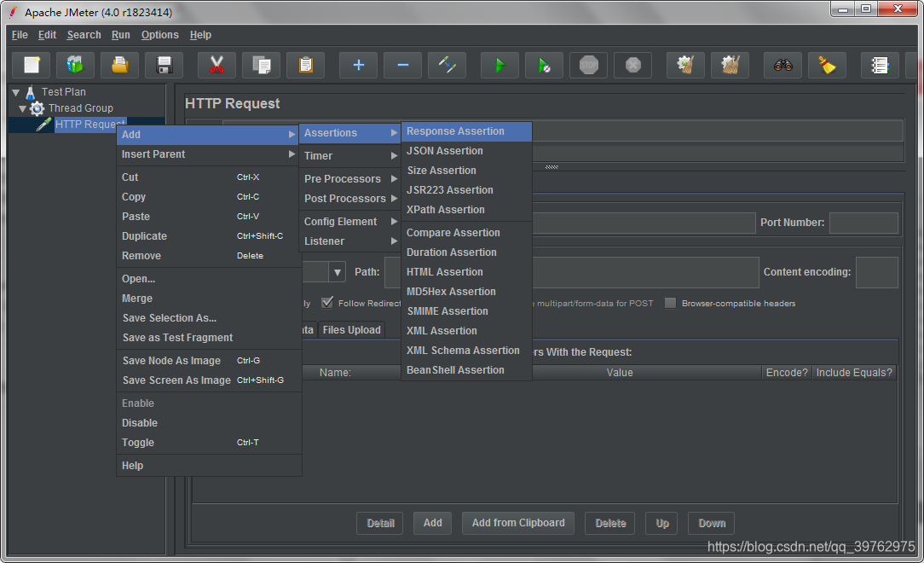Image resolution: width=924 pixels, height=563 pixels.
Task: Click the Detail button
Action: click(380, 523)
